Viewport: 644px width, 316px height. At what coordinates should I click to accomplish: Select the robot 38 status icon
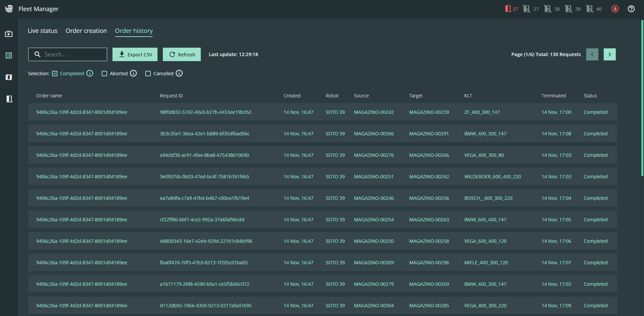(552, 9)
